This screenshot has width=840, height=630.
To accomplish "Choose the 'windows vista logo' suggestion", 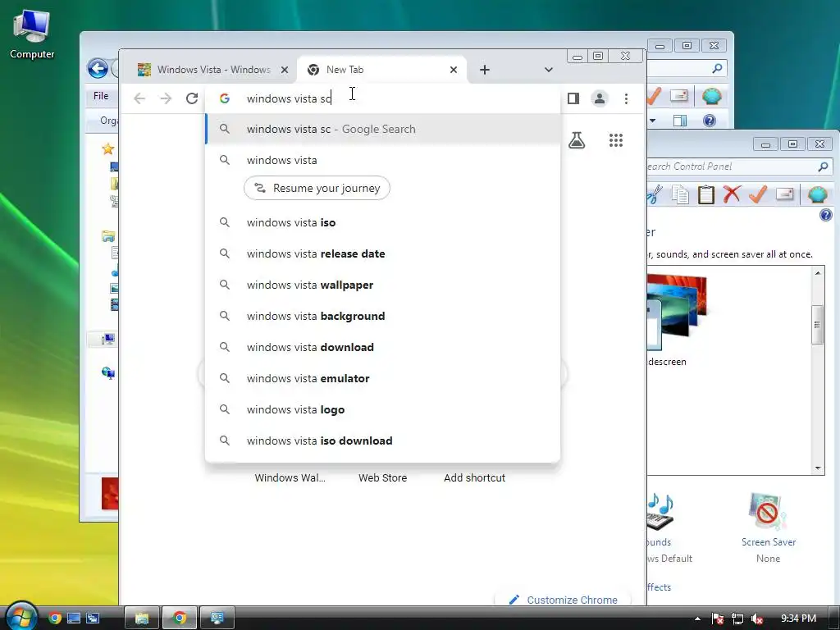I will pyautogui.click(x=382, y=409).
